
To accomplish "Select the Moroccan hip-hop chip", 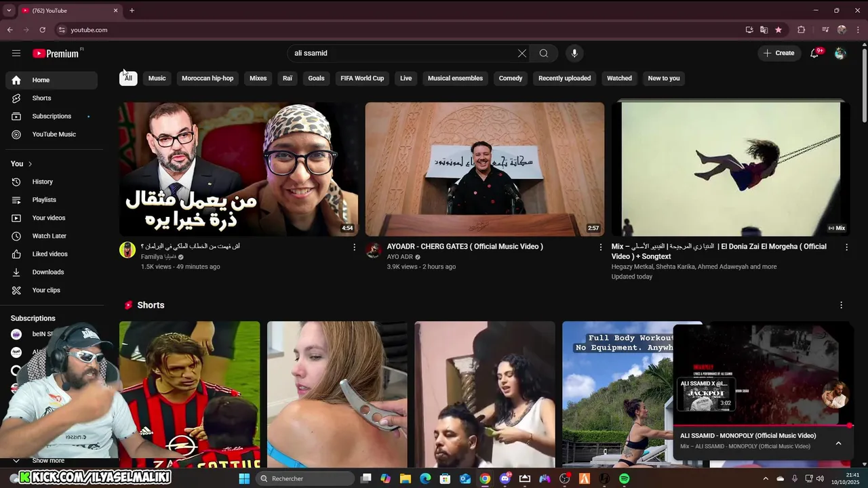I will [x=208, y=78].
